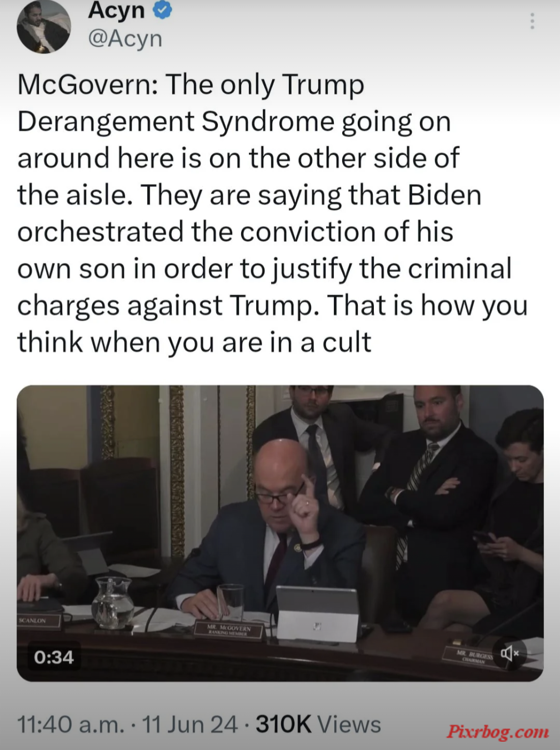Unmute the video with the speaker icon
The image size is (560, 750).
509,653
